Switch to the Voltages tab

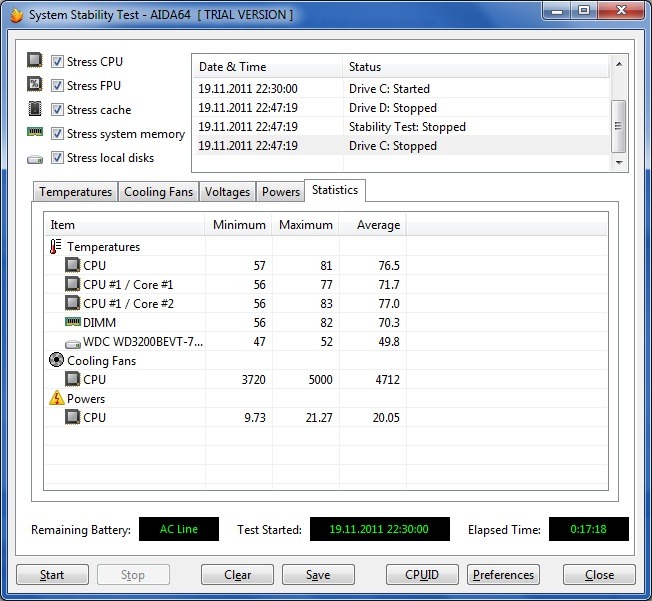pos(227,192)
